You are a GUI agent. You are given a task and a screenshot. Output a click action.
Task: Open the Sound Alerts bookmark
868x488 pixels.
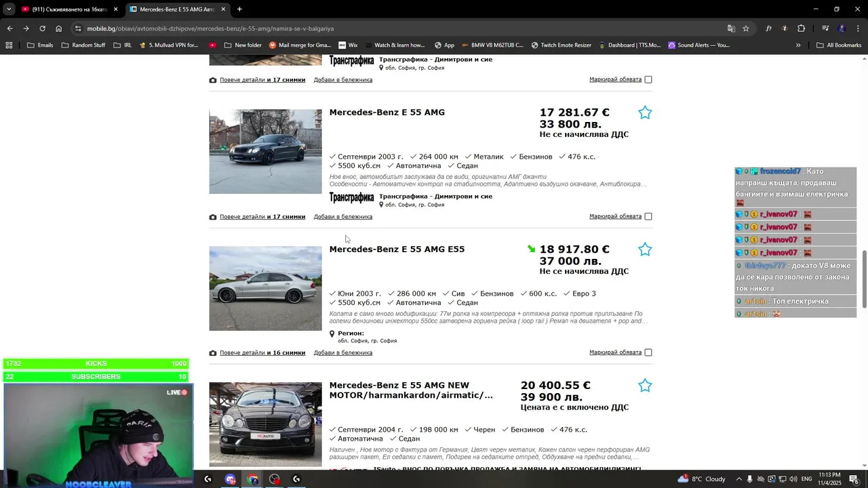[698, 45]
